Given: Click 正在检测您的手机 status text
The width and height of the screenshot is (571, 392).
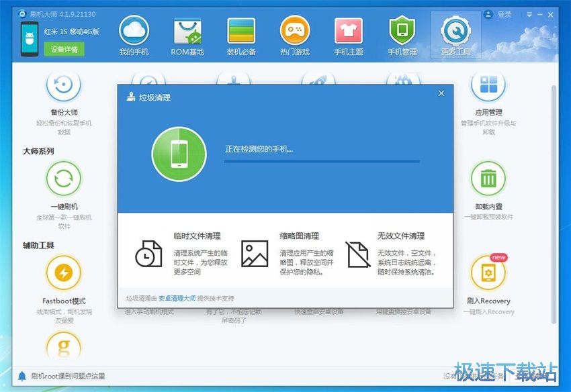Looking at the screenshot, I should click(259, 149).
